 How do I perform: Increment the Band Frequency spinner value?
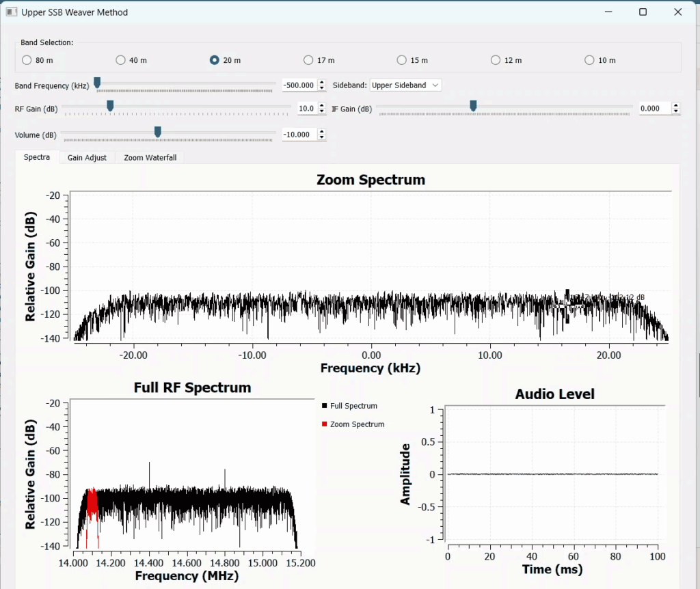(x=321, y=82)
